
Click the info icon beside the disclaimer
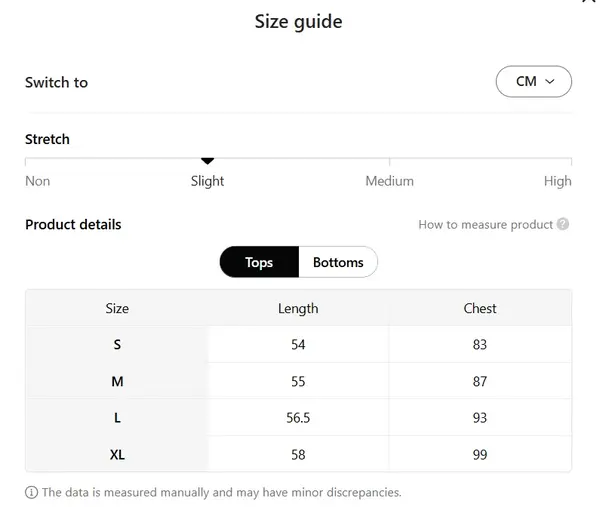[31, 492]
